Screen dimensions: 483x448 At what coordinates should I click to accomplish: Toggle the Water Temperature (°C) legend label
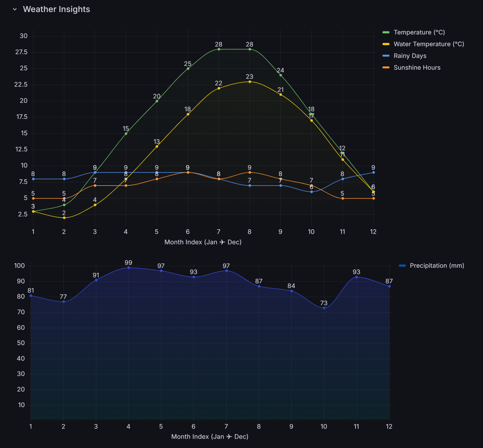[429, 44]
